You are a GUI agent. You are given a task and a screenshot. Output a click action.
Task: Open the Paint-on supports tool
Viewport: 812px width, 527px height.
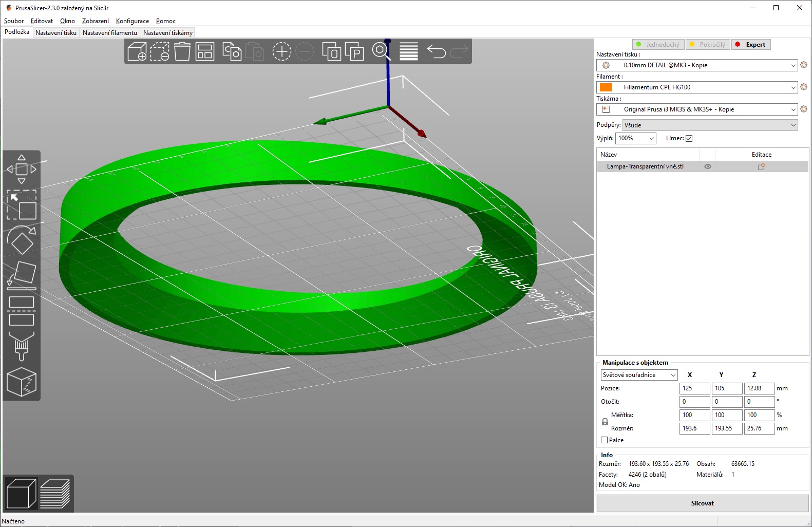point(22,346)
